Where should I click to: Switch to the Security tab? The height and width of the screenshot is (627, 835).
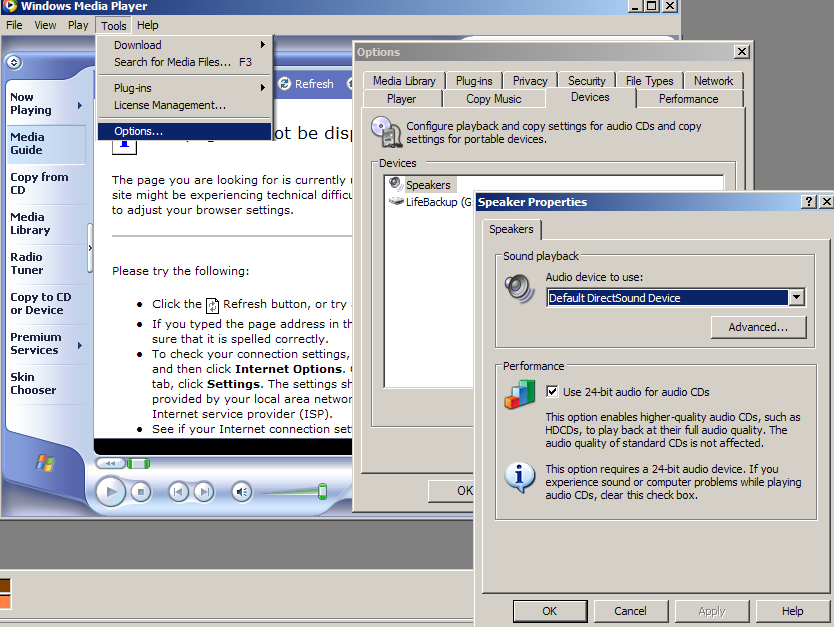pos(586,80)
